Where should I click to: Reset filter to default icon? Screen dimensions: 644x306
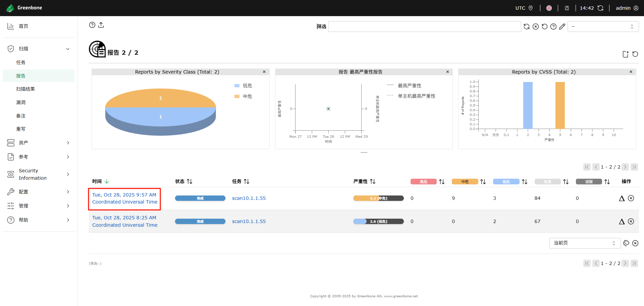pyautogui.click(x=545, y=27)
